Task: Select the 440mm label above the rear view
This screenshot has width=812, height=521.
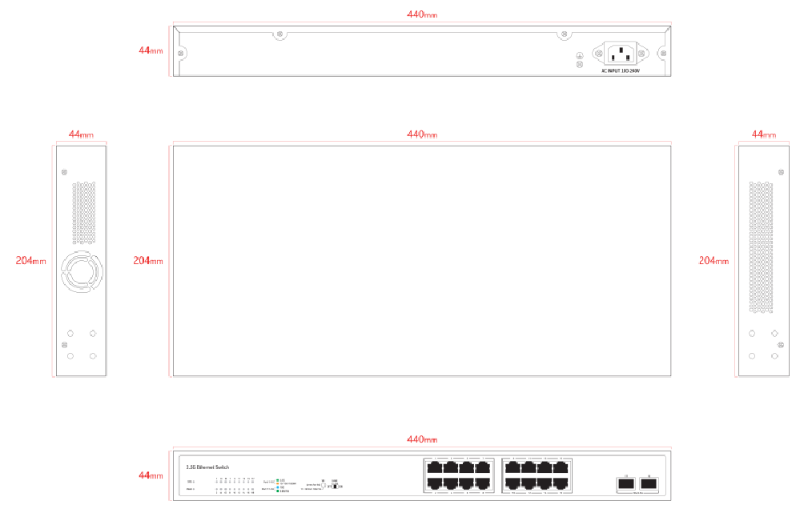Action: pyautogui.click(x=422, y=14)
